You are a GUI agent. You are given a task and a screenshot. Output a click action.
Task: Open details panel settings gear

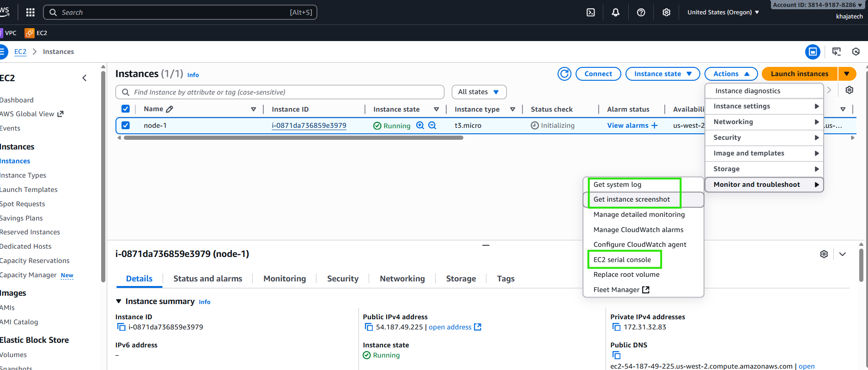[x=824, y=254]
